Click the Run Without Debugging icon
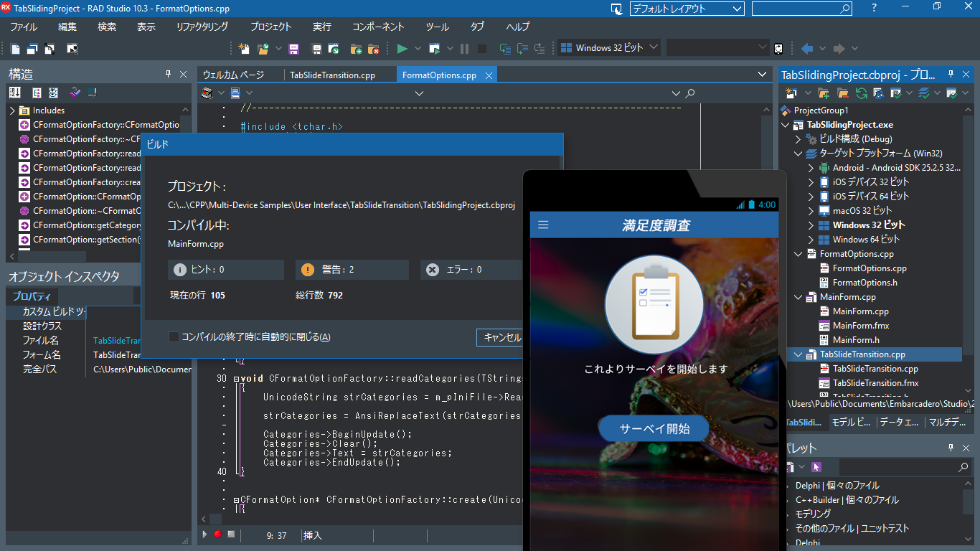The image size is (980, 551). pos(435,49)
